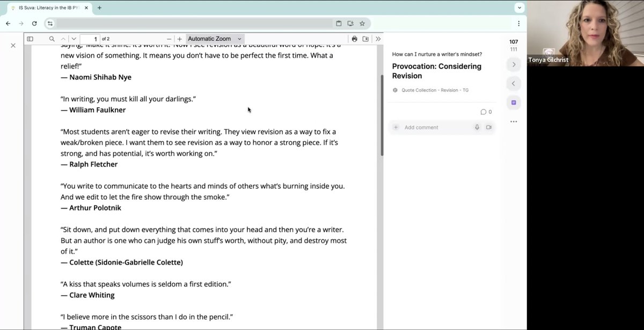Go to the next card arrow
This screenshot has width=644, height=330.
click(514, 64)
